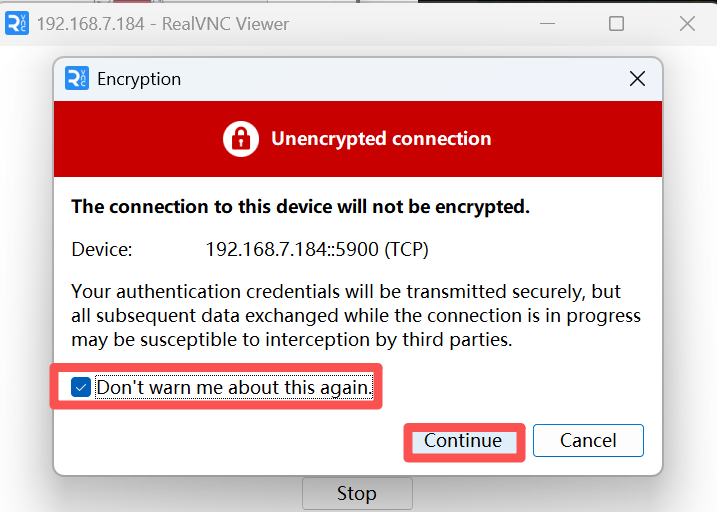717x512 pixels.
Task: Click the 'Unencrypted connection' banner heading
Action: click(x=381, y=139)
